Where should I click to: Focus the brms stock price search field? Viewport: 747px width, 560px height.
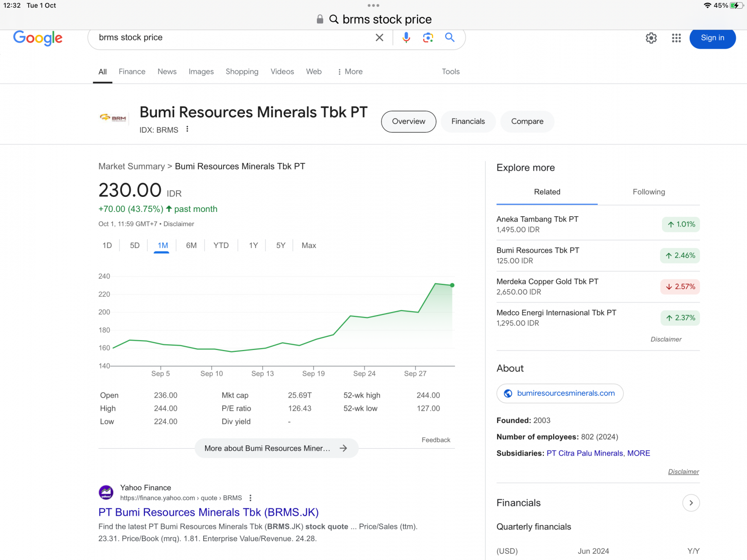(x=233, y=37)
